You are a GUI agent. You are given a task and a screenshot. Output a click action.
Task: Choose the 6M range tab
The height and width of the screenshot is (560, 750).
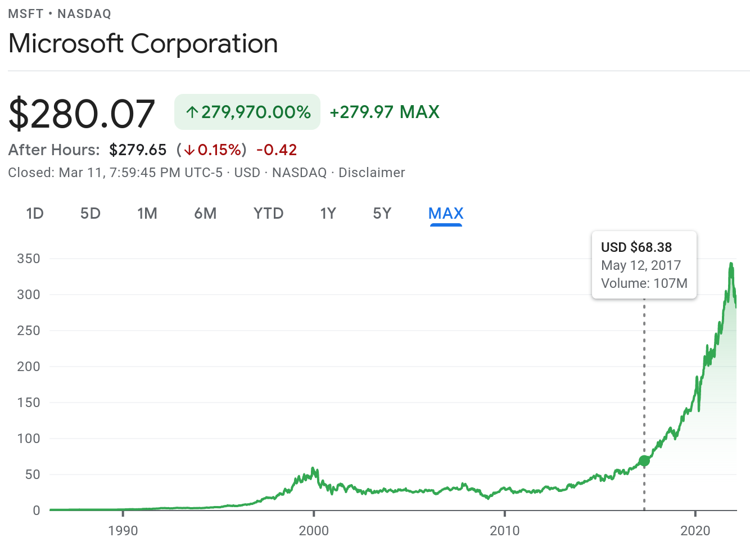tap(205, 214)
